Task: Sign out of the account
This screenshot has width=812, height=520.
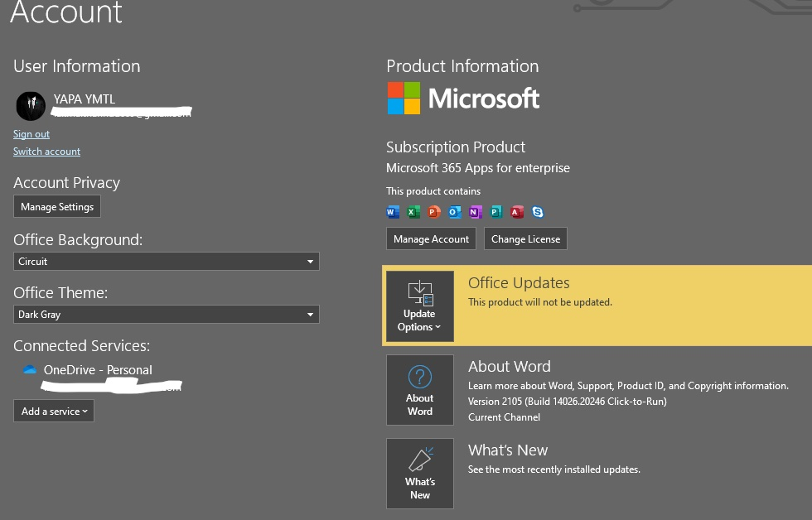Action: click(x=31, y=134)
